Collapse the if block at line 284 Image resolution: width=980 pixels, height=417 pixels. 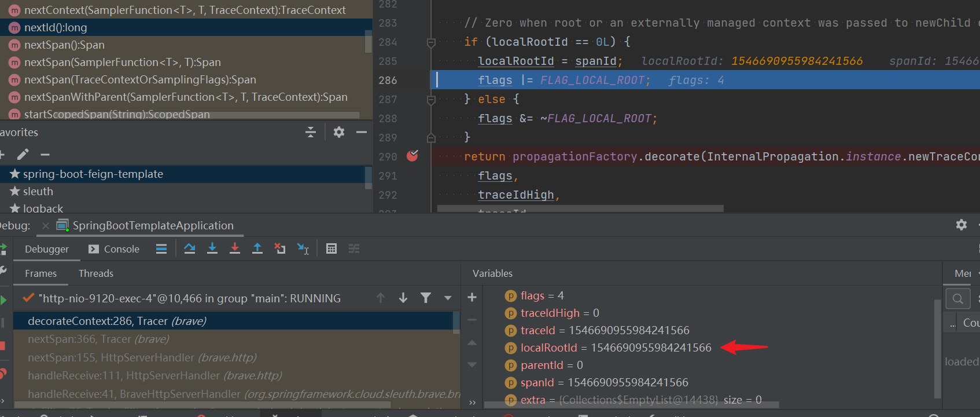(431, 42)
